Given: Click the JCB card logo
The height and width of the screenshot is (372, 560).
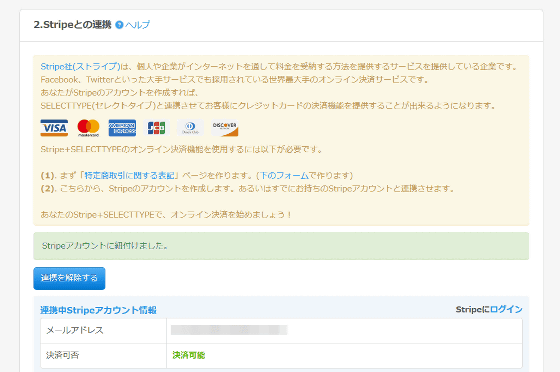Looking at the screenshot, I should (x=156, y=128).
